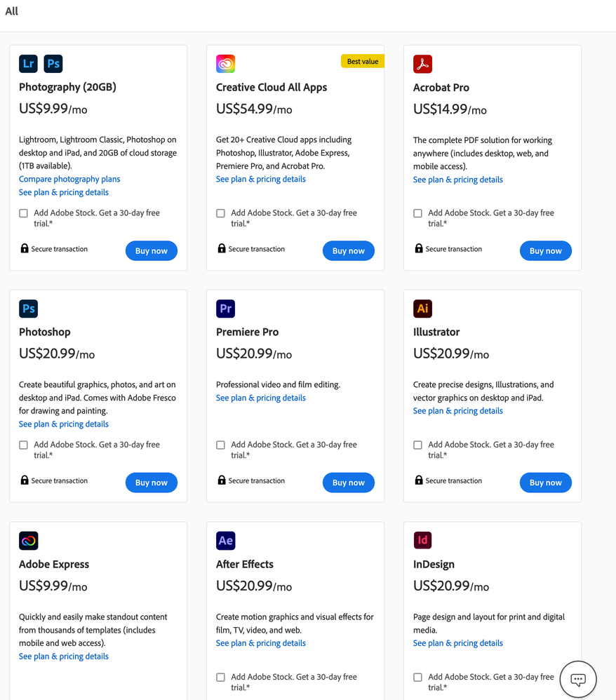Click the InDesign app icon
The width and height of the screenshot is (616, 700).
422,541
